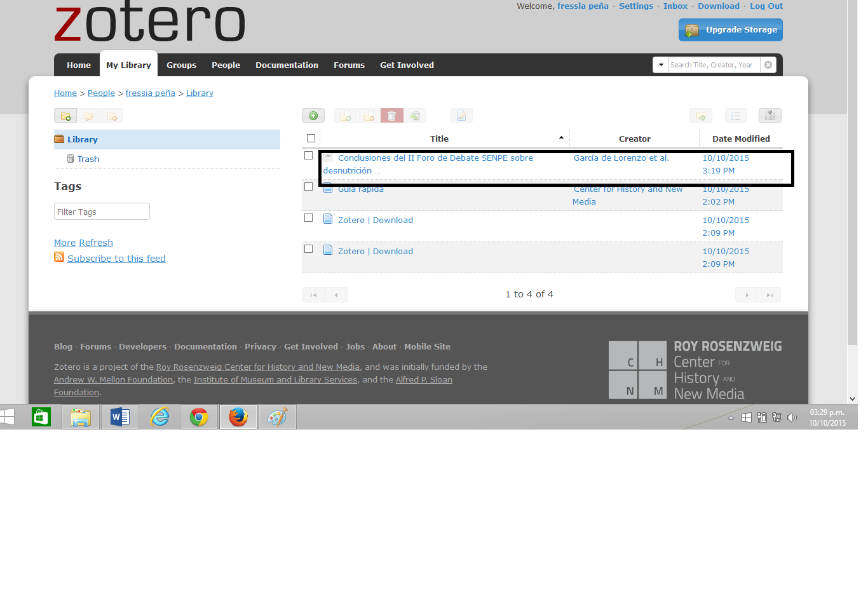
Task: Check the box beside Guia rapida
Action: pos(309,186)
